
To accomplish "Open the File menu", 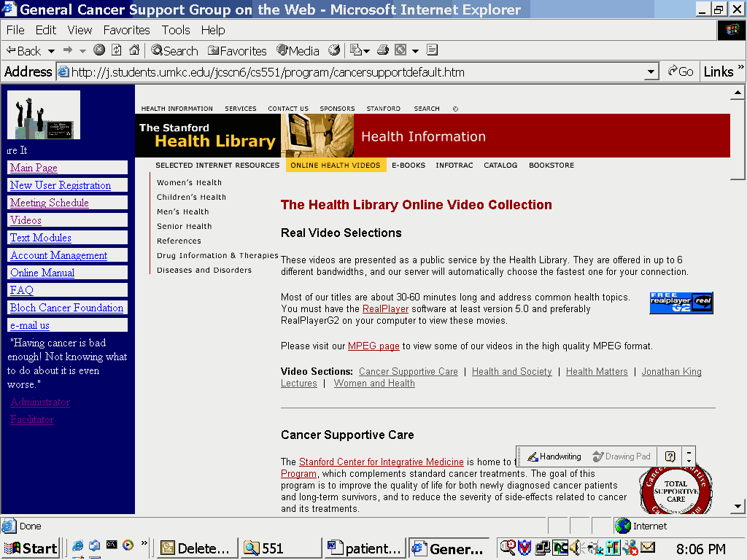I will (x=15, y=30).
